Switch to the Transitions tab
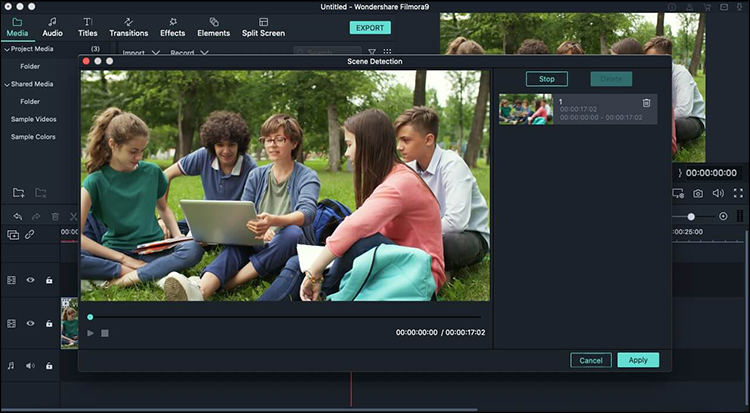 [x=129, y=27]
